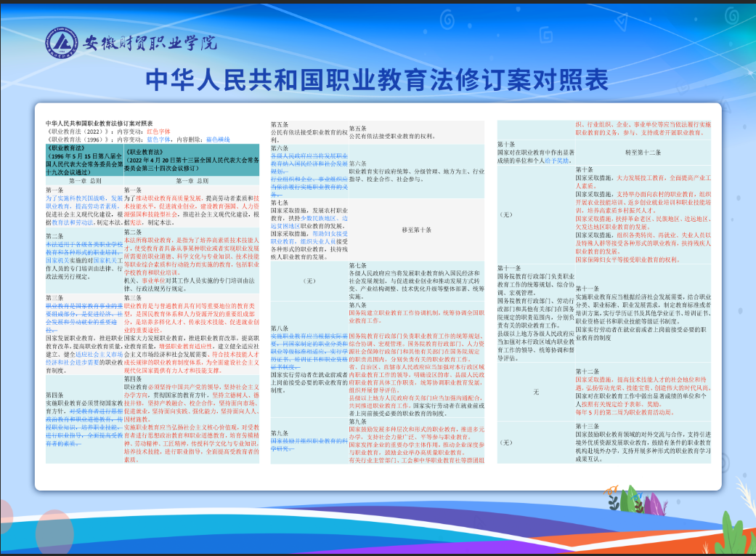Image resolution: width=756 pixels, height=556 pixels.
Task: Click the 安徽财贸职业学院 calligraphy name
Action: [x=150, y=44]
